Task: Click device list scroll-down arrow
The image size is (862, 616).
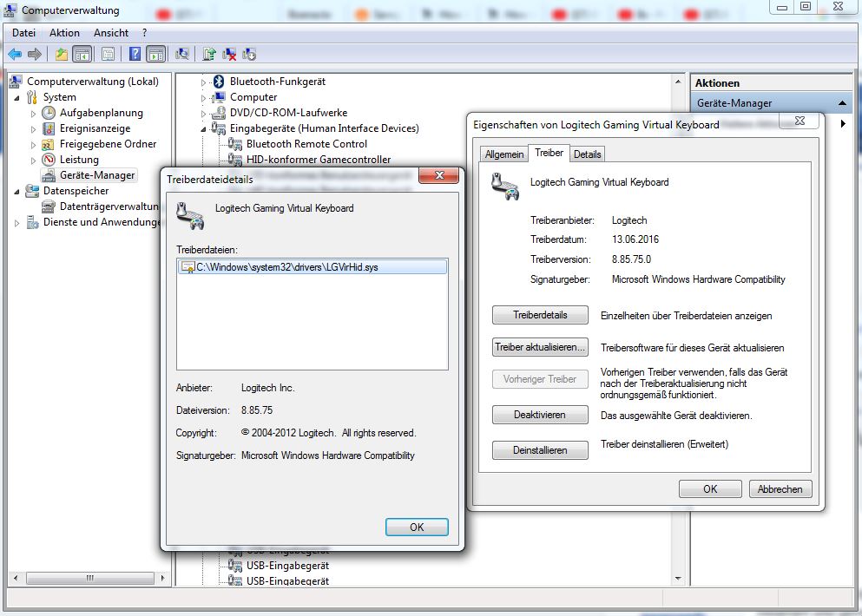Action: 678,578
